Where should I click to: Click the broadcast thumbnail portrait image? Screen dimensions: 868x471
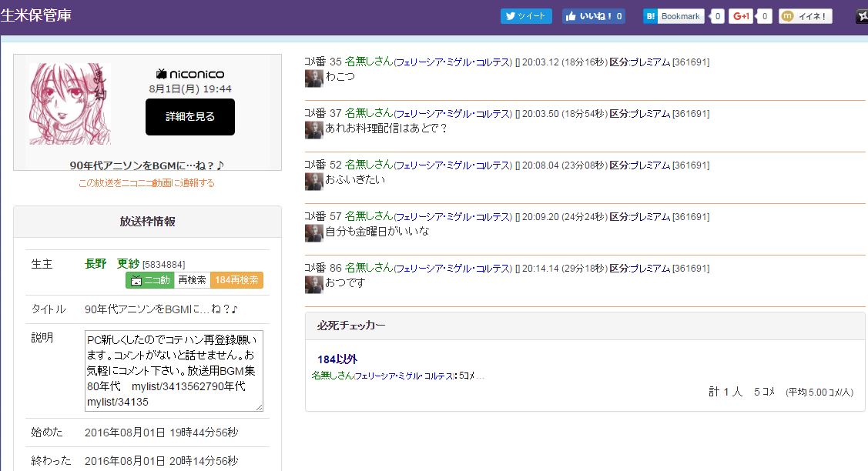70,104
